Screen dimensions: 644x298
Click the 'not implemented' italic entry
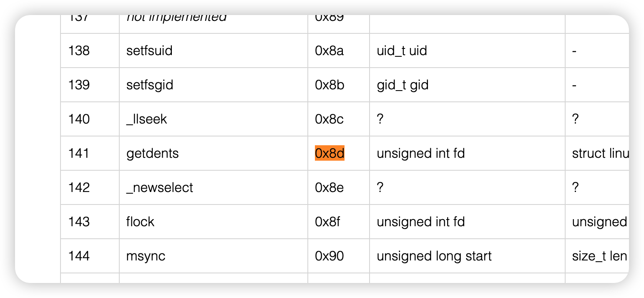(x=176, y=18)
